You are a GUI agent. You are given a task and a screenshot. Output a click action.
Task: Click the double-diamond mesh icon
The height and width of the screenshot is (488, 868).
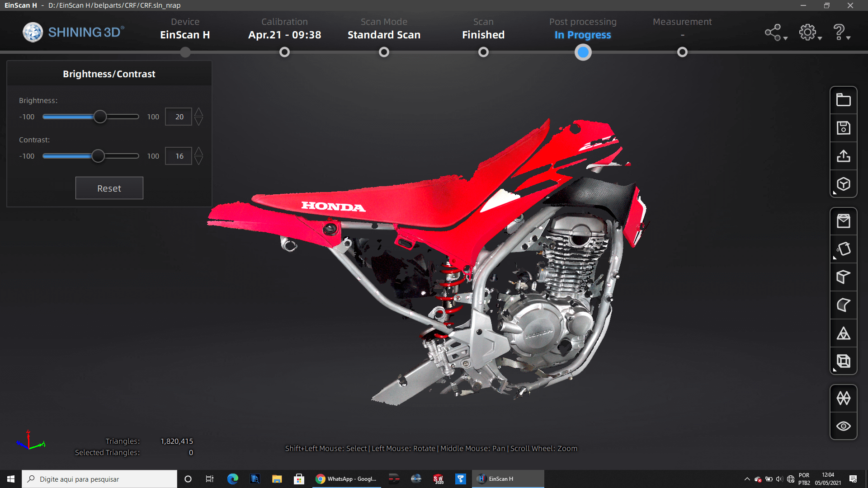click(843, 398)
